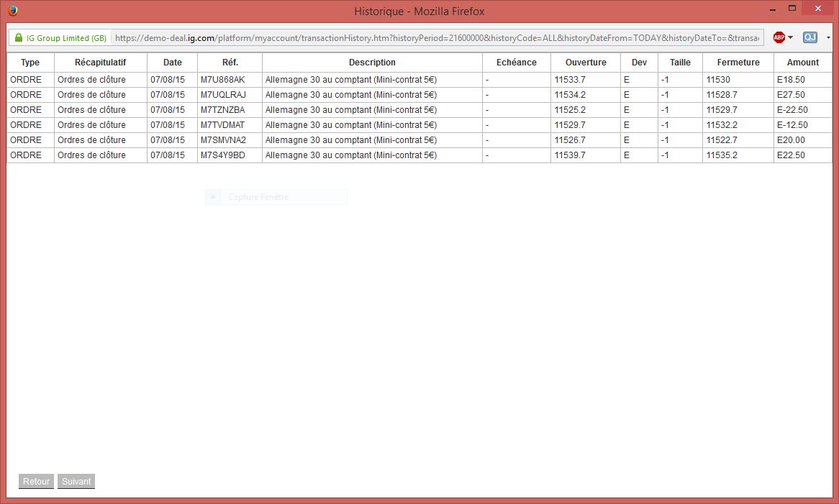This screenshot has height=504, width=839.
Task: Open the toolbar overflow dropdown arrow
Action: [828, 37]
